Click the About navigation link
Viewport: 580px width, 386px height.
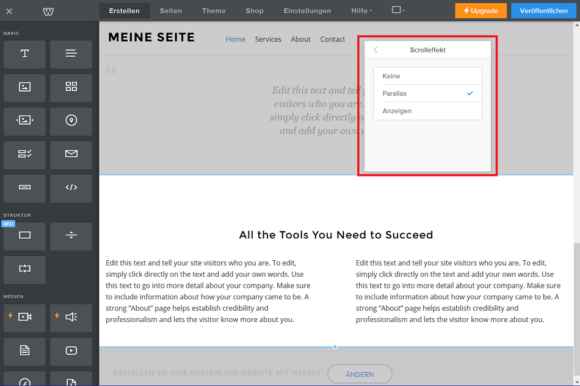coord(300,39)
